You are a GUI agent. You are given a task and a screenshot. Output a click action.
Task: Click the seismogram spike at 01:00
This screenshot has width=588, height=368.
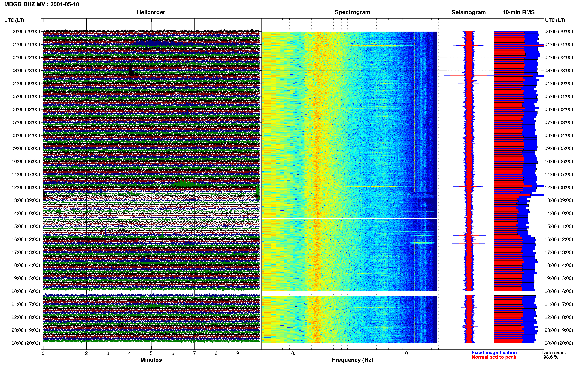(468, 45)
